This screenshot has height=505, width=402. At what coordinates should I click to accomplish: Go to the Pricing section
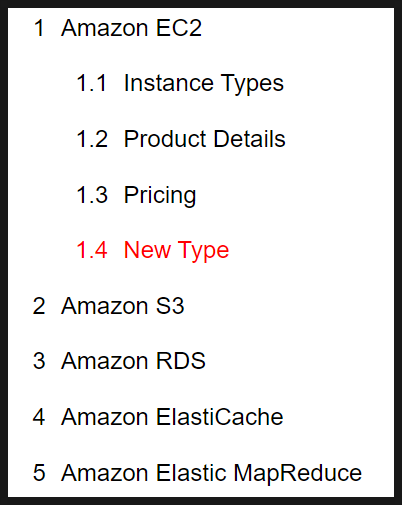tap(160, 195)
